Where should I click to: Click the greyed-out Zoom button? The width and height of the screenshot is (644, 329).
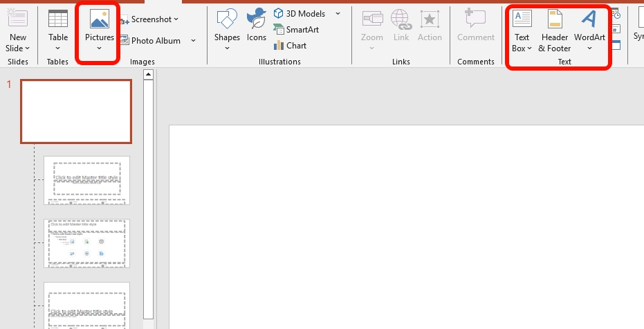tap(372, 30)
